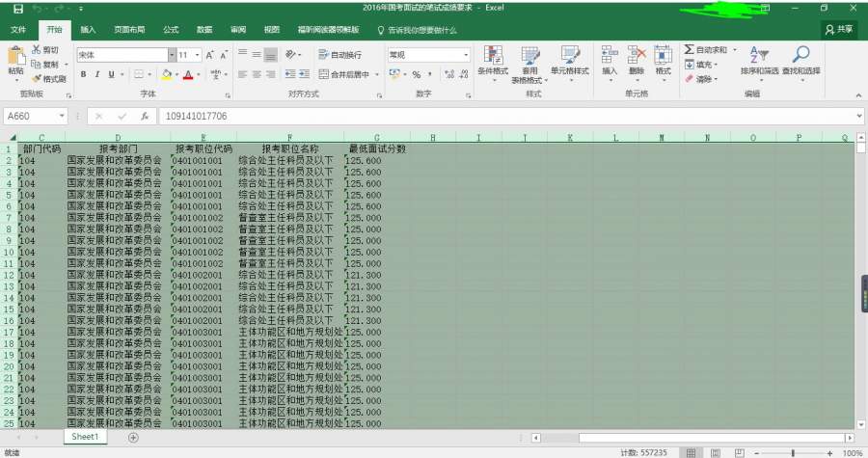868x458 pixels.
Task: Open the font name dropdown (宋体)
Action: click(172, 55)
